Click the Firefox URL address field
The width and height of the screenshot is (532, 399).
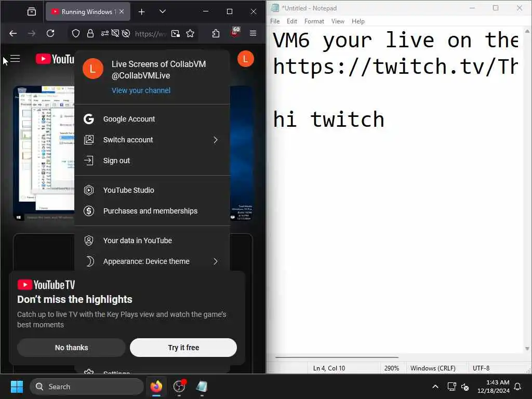(x=151, y=34)
